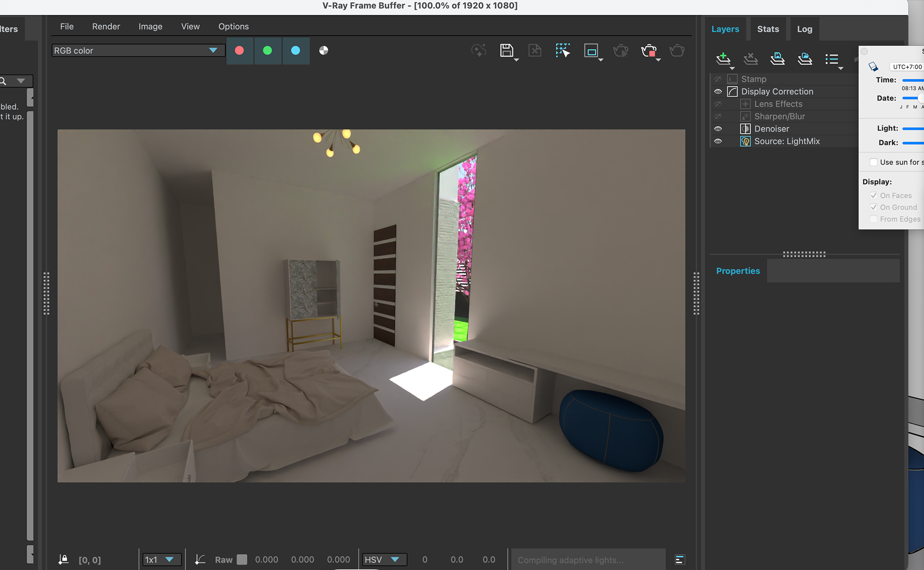The width and height of the screenshot is (924, 570).
Task: Select the Source: LightMix layer
Action: pos(786,141)
